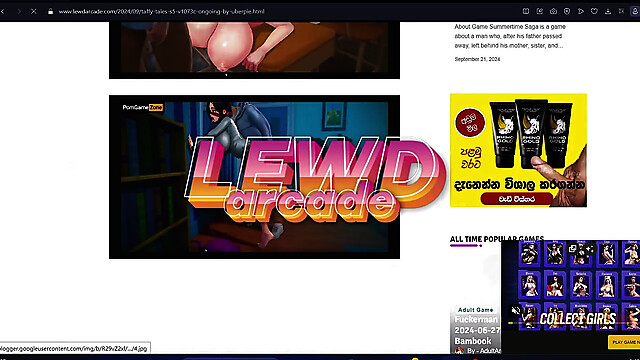Open the second game screenshot with bookshelf
Image resolution: width=640 pixels, height=360 pixels.
click(254, 177)
